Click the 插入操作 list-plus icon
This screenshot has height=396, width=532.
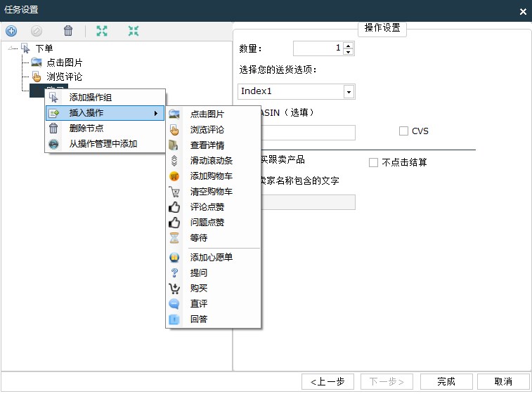point(53,113)
